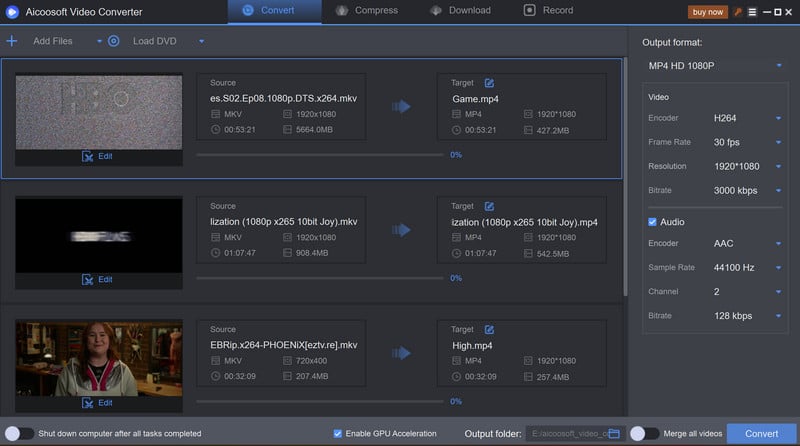Expand the Add Files dropdown arrow

[99, 41]
